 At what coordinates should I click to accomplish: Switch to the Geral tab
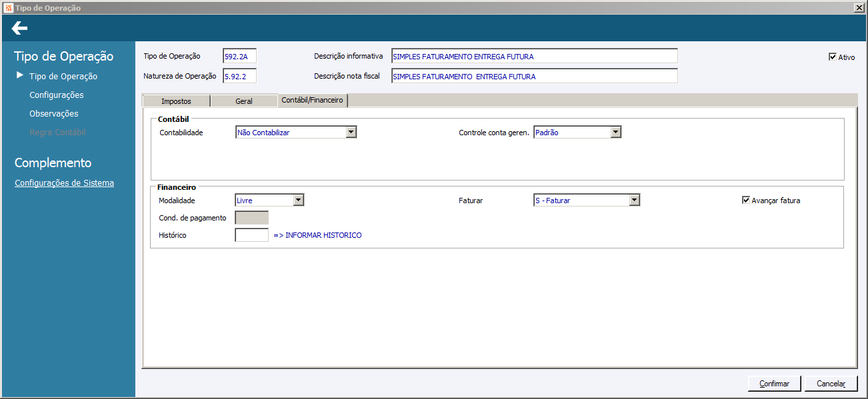[x=244, y=101]
